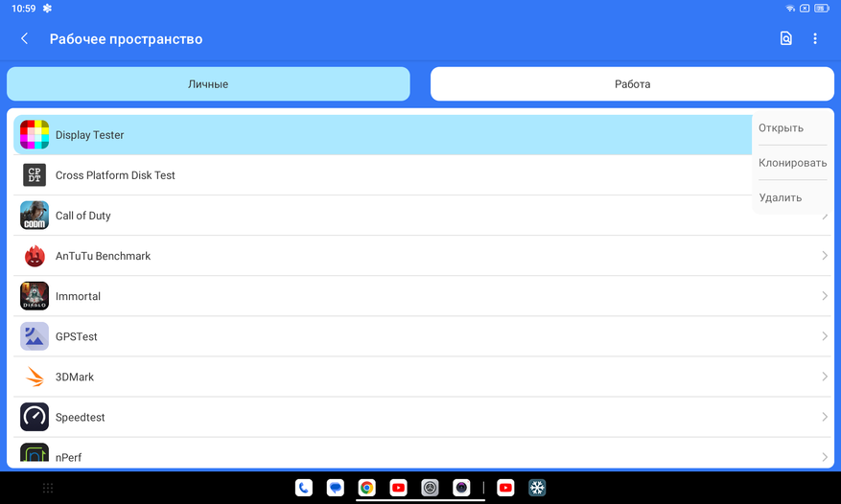Tap the AnTuTu Benchmark flame icon
841x504 pixels.
coord(35,256)
